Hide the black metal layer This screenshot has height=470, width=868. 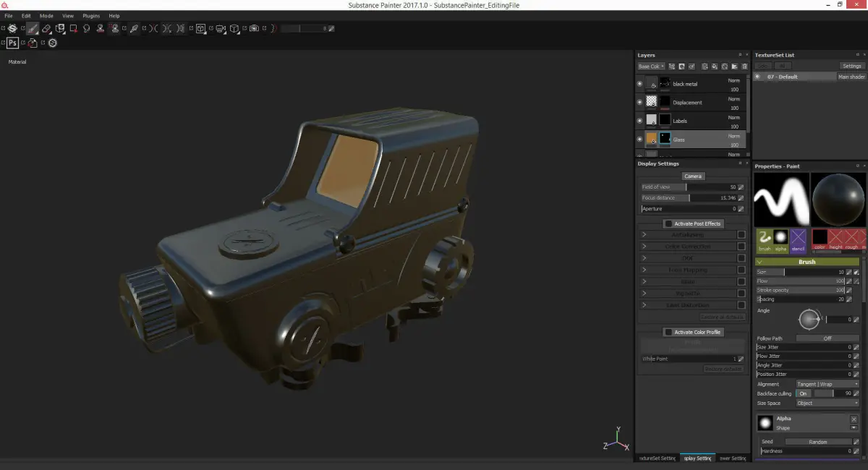639,84
